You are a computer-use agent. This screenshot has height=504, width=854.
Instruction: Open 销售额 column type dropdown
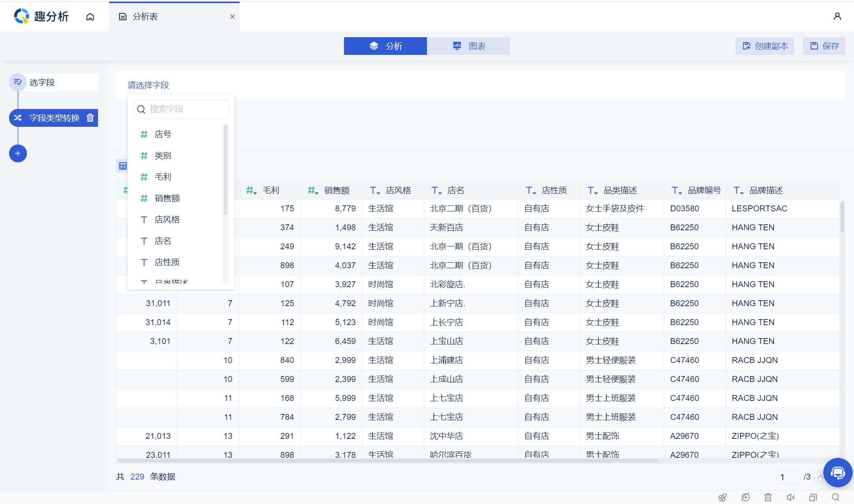313,191
